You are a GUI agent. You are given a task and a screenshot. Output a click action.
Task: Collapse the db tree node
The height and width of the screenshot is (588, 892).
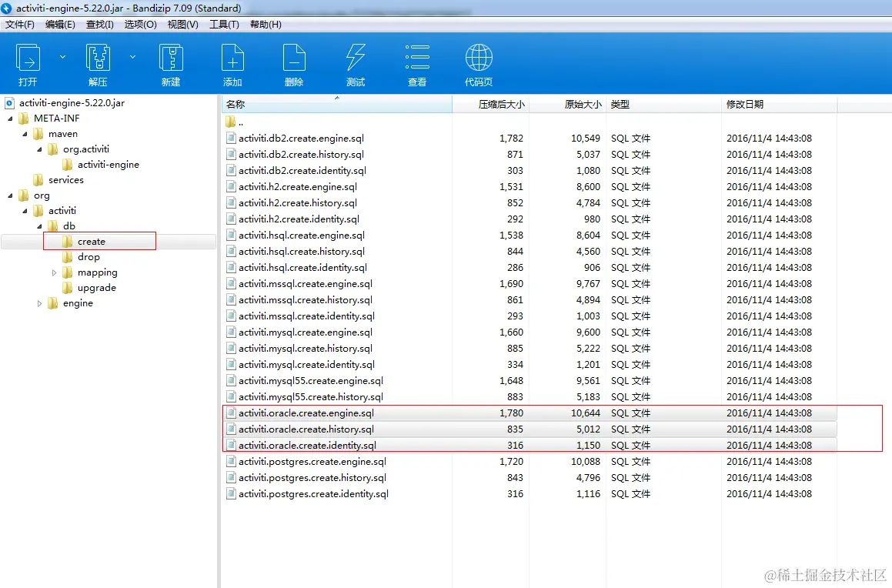(40, 226)
